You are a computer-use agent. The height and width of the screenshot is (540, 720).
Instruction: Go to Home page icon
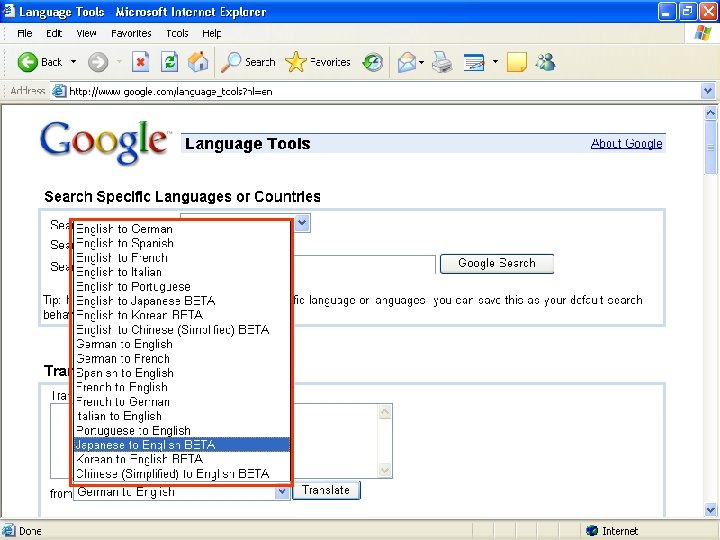(198, 62)
